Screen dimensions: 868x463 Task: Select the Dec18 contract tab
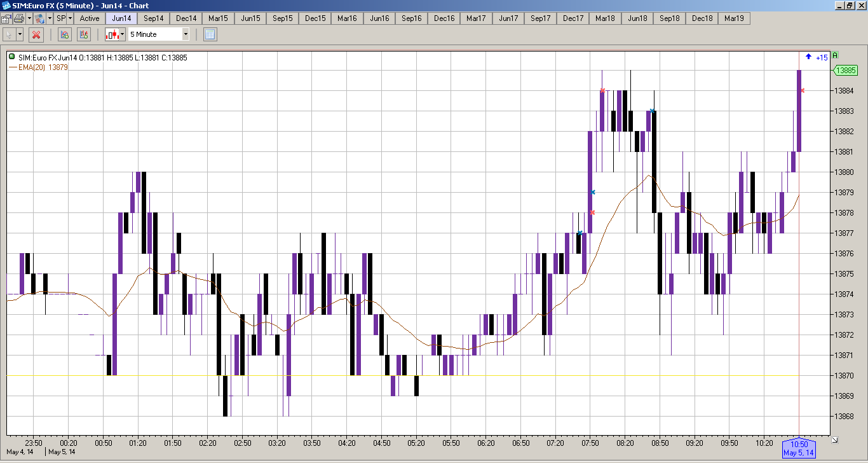(x=702, y=18)
